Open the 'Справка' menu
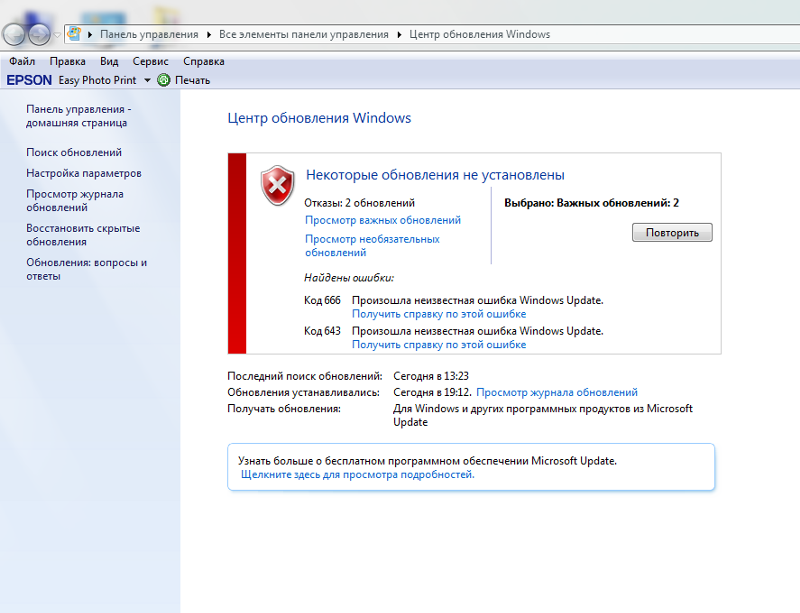800x613 pixels. 204,61
